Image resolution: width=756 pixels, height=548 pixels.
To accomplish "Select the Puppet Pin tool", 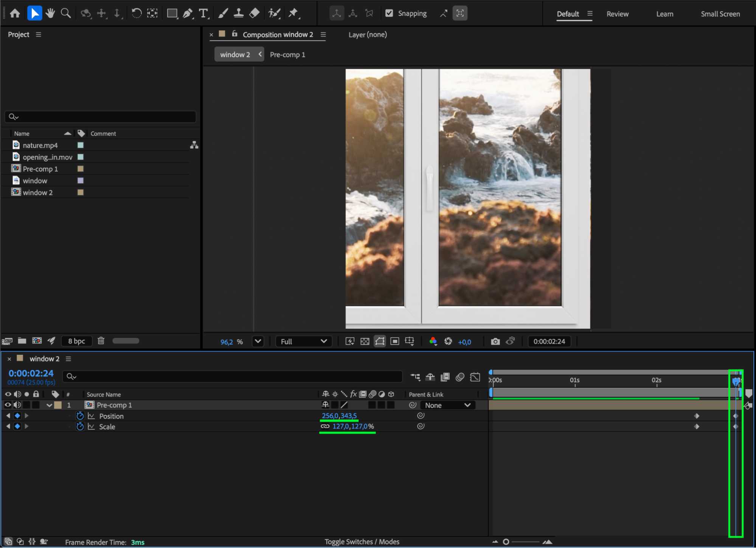I will 293,14.
